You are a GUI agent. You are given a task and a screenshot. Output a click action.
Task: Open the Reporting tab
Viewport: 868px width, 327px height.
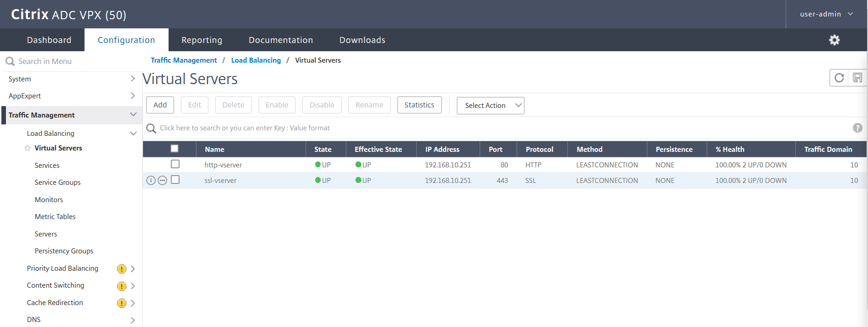[201, 40]
